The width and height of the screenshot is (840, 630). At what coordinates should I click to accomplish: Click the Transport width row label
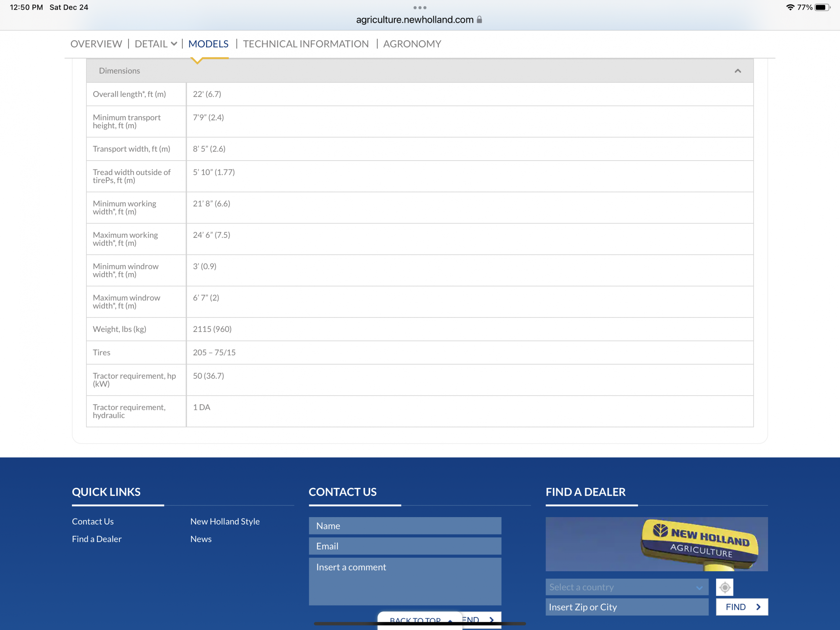(x=131, y=149)
